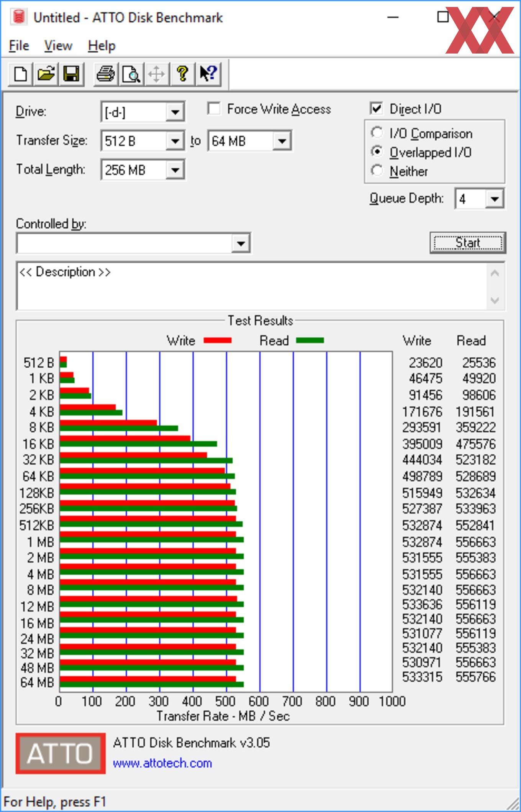Click the 12 MB row label
The width and height of the screenshot is (521, 812).
pyautogui.click(x=37, y=607)
